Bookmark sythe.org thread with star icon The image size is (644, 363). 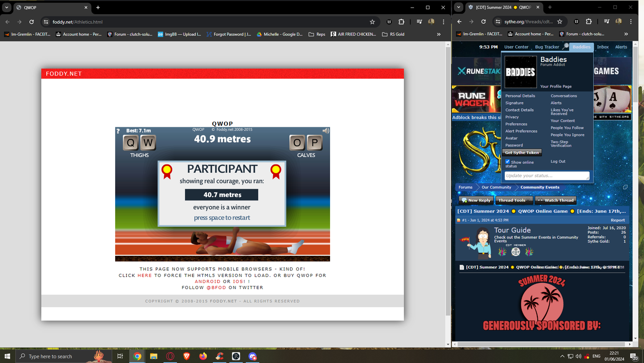point(559,22)
